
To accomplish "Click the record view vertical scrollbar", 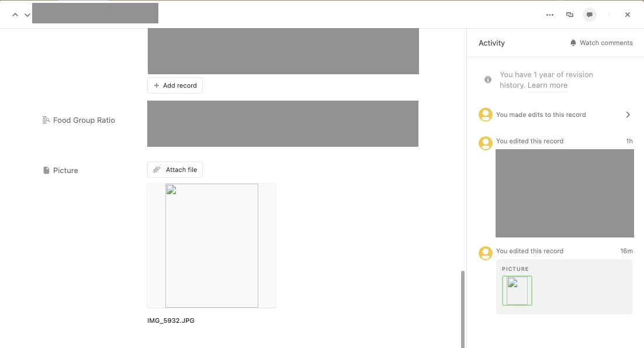I will (x=463, y=309).
